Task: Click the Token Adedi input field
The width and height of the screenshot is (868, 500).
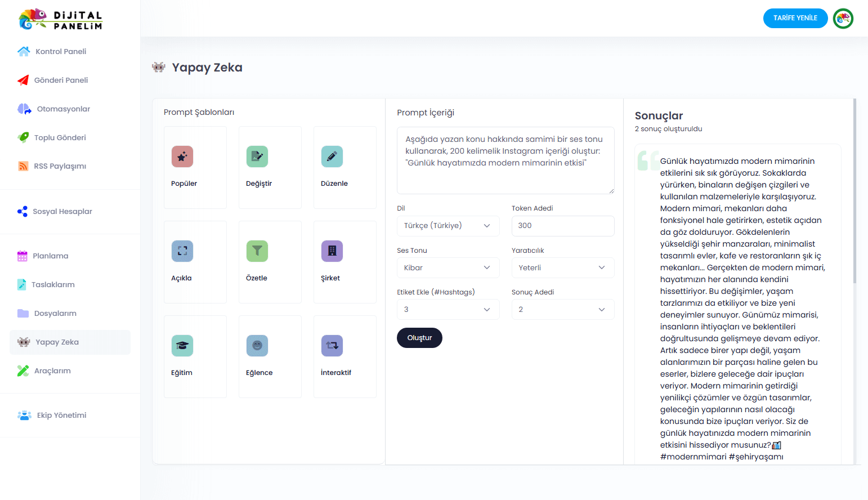Action: 562,226
